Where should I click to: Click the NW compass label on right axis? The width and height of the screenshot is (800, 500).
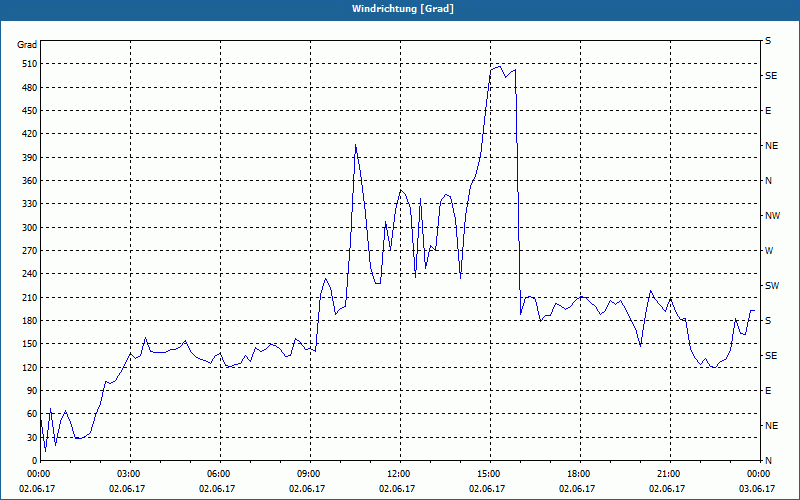pos(772,216)
